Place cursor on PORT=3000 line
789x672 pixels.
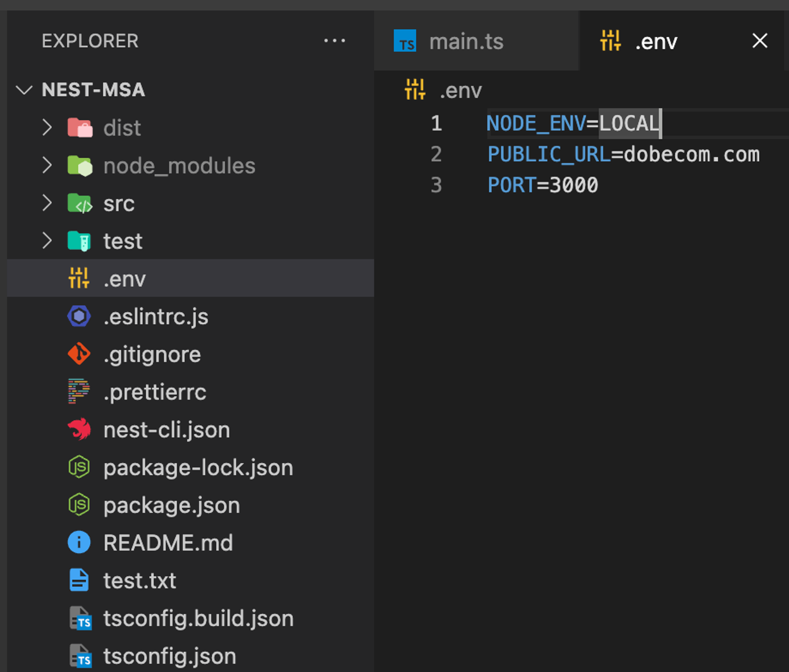(543, 185)
